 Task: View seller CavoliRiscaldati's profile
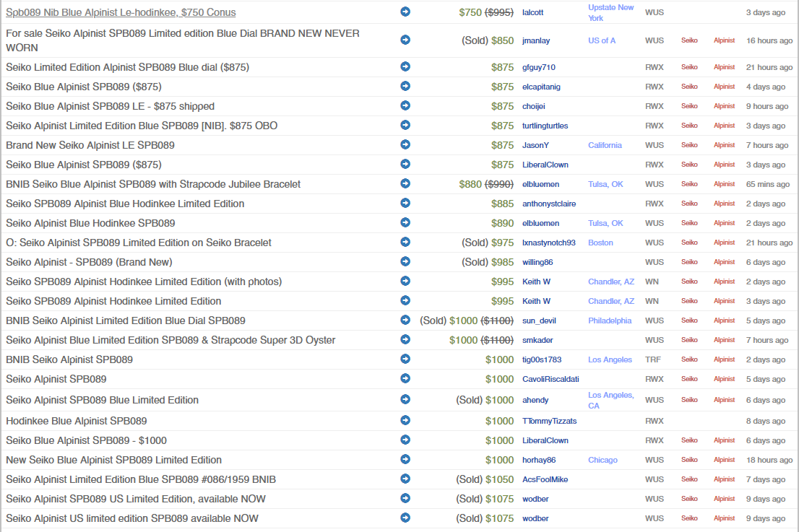point(550,379)
